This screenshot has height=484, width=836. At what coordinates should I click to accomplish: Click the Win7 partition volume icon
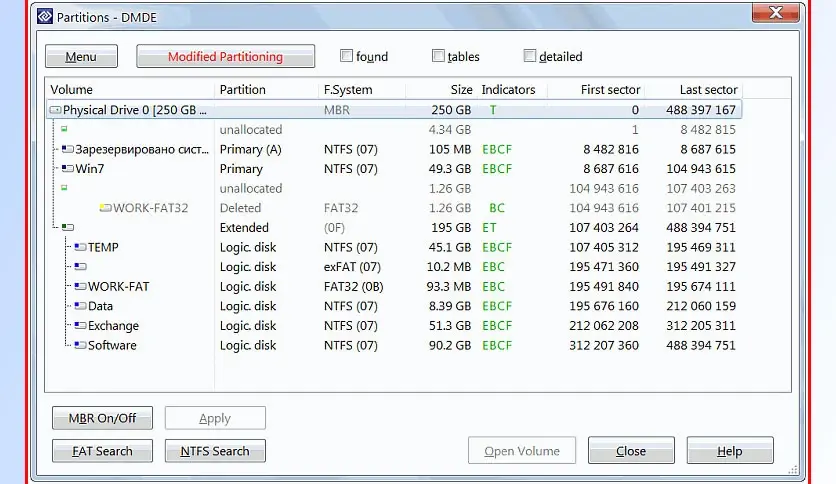(x=68, y=169)
